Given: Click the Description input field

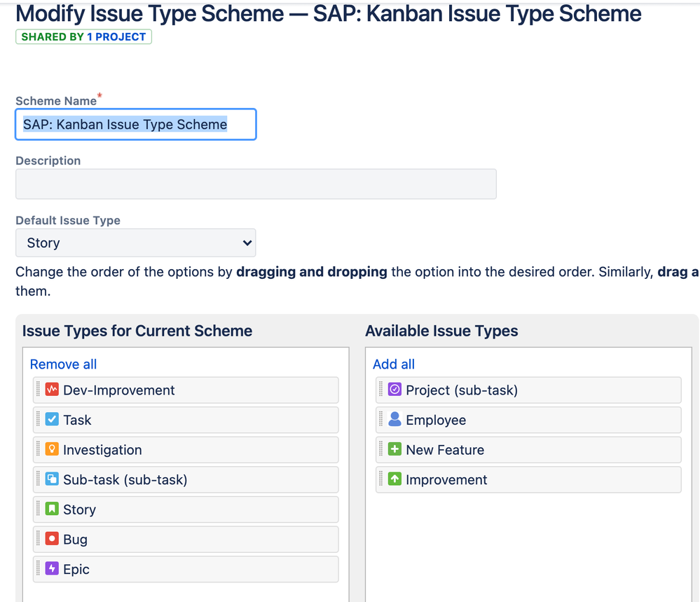Looking at the screenshot, I should point(256,184).
